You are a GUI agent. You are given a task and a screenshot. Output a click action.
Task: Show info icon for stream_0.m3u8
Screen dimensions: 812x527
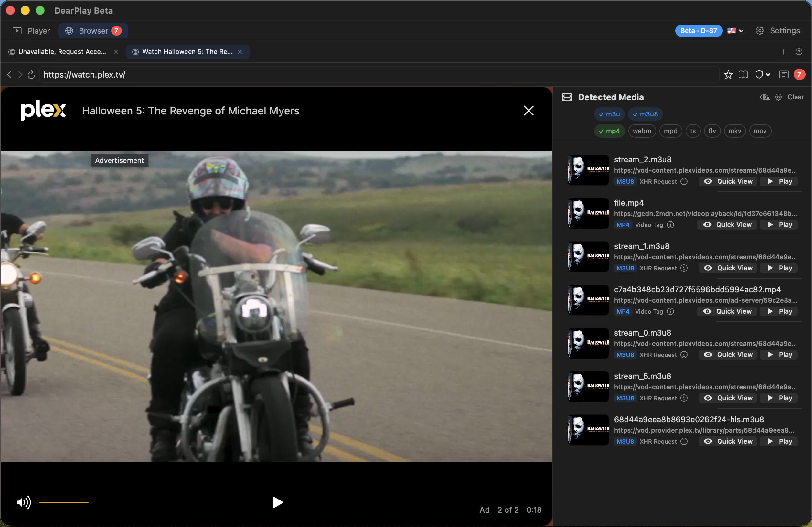tap(684, 355)
